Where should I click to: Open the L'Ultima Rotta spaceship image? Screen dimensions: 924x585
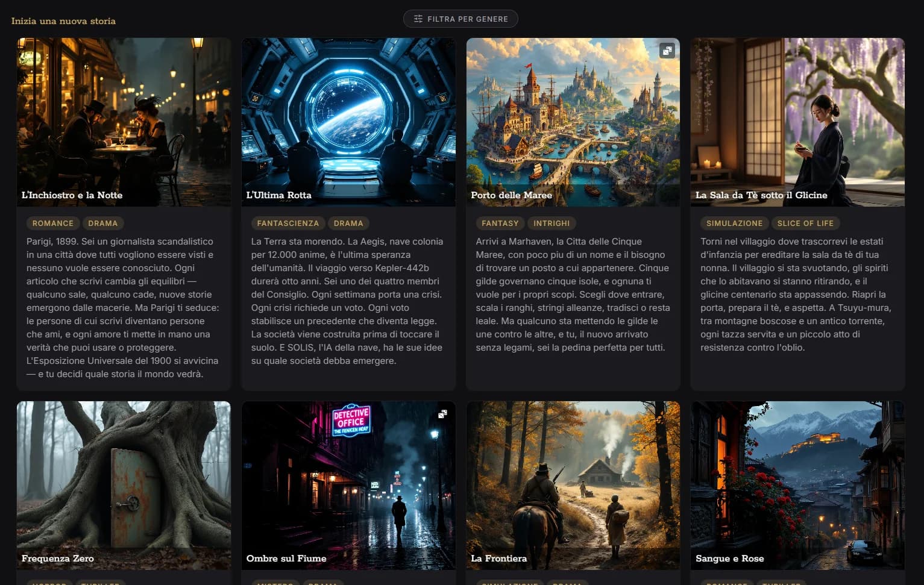point(348,122)
